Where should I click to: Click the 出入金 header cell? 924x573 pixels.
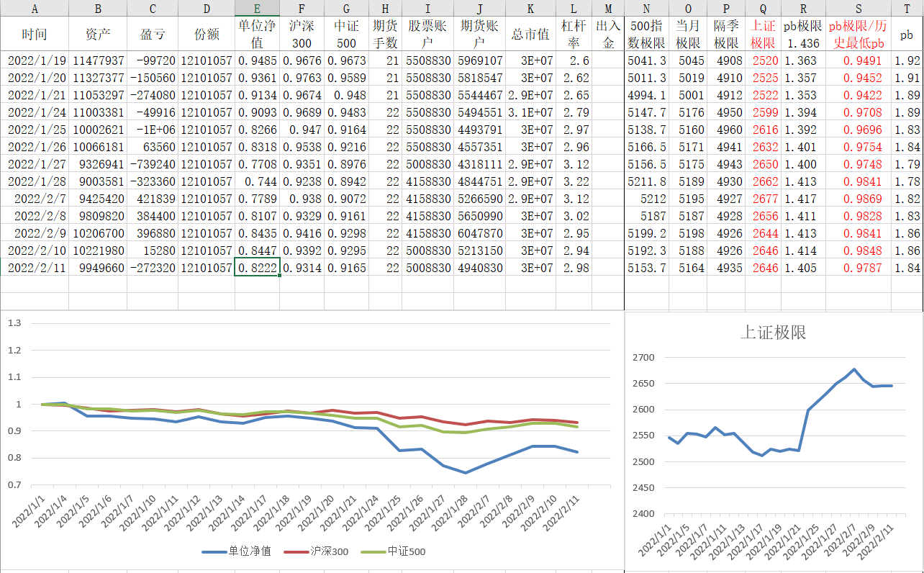click(608, 34)
